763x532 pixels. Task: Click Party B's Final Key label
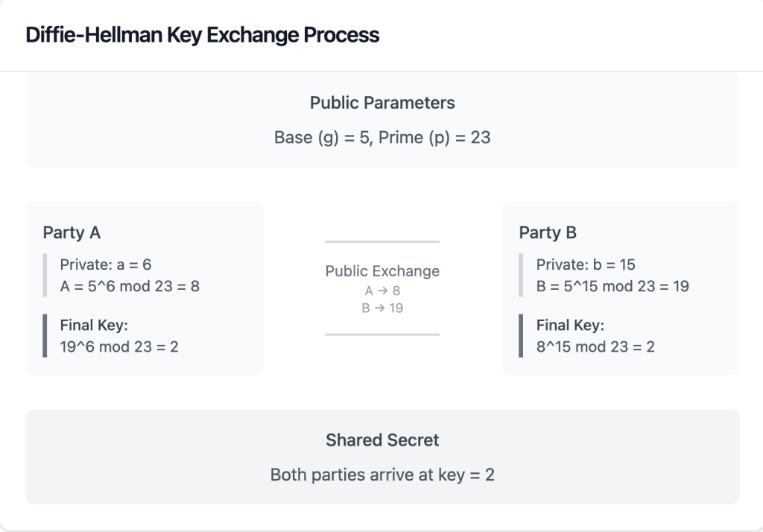570,325
